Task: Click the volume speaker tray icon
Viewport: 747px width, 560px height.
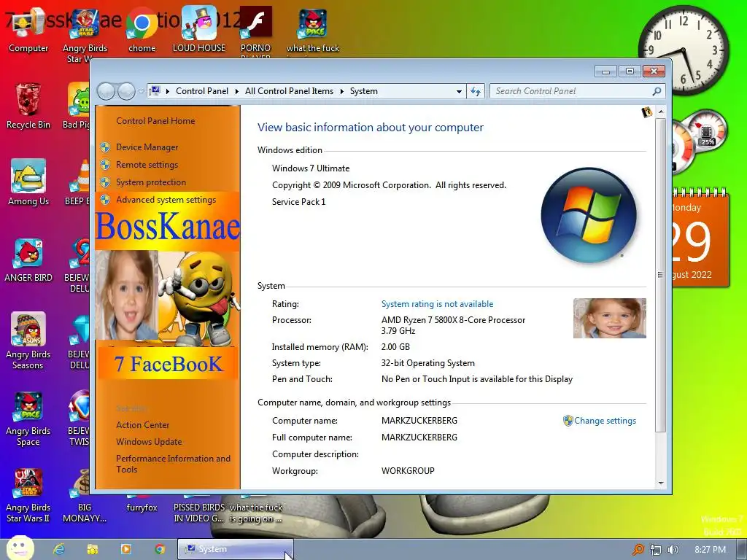Action: tap(673, 550)
